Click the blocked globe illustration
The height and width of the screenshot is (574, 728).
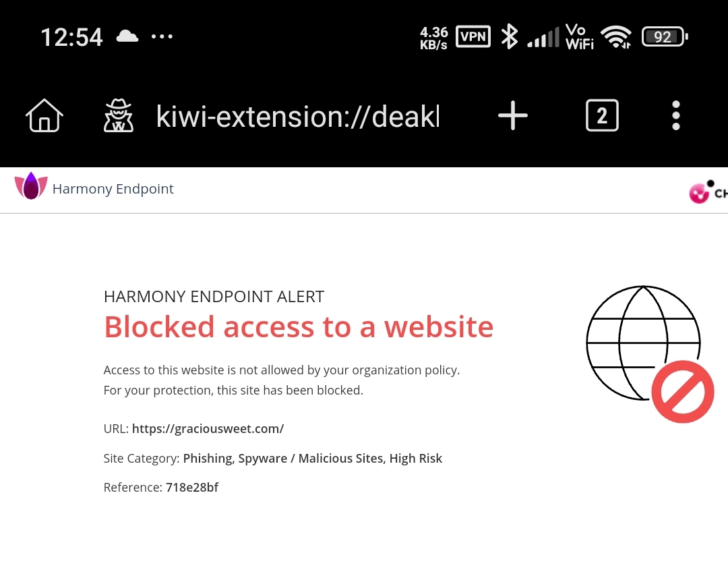(643, 342)
